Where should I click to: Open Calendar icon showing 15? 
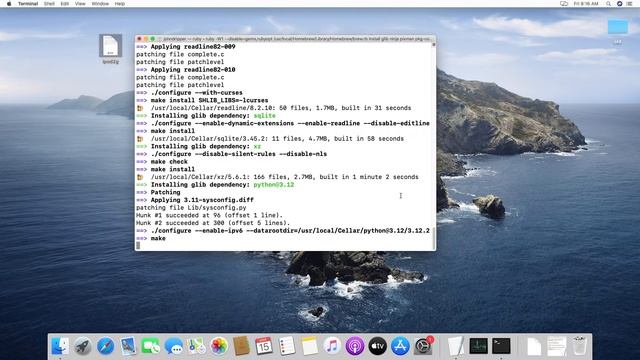[264, 346]
